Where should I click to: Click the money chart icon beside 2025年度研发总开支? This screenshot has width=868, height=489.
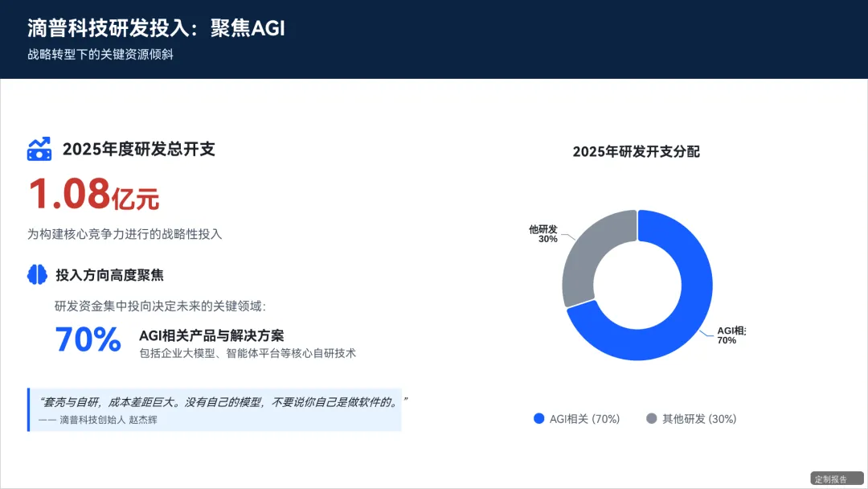point(39,149)
